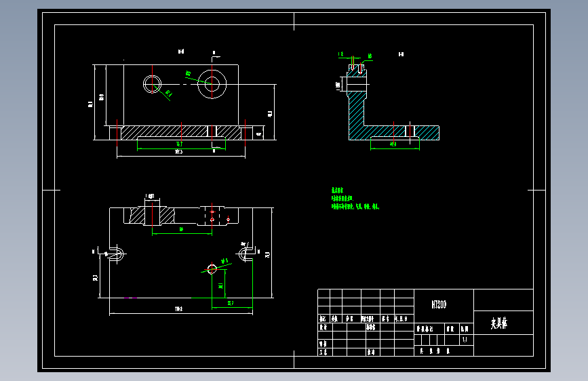The height and width of the screenshot is (381, 588).
Task: Click the 1:1 scale value cell
Action: tap(465, 340)
